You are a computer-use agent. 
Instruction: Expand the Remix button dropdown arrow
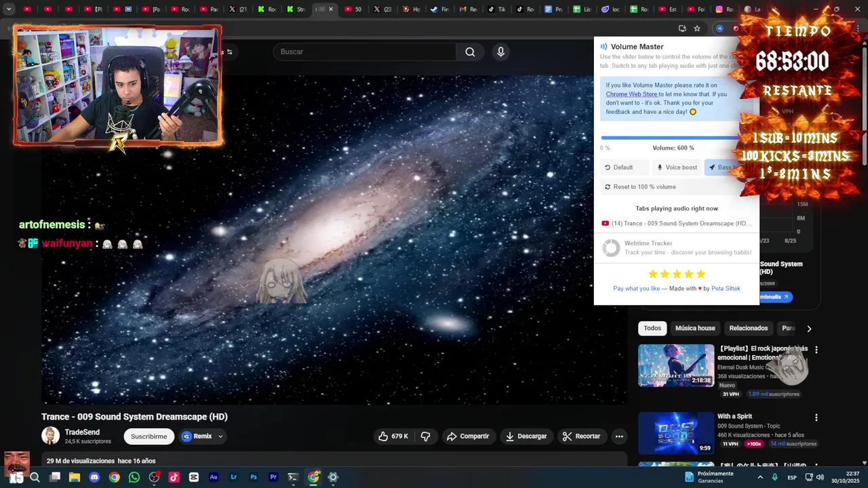pyautogui.click(x=220, y=436)
